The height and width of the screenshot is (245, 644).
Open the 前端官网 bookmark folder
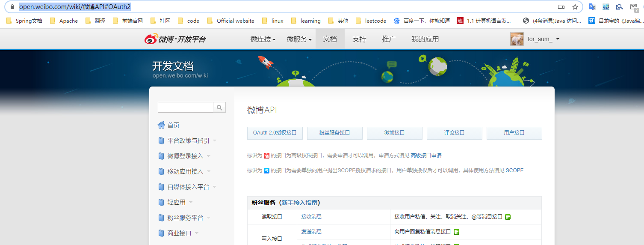coord(127,21)
